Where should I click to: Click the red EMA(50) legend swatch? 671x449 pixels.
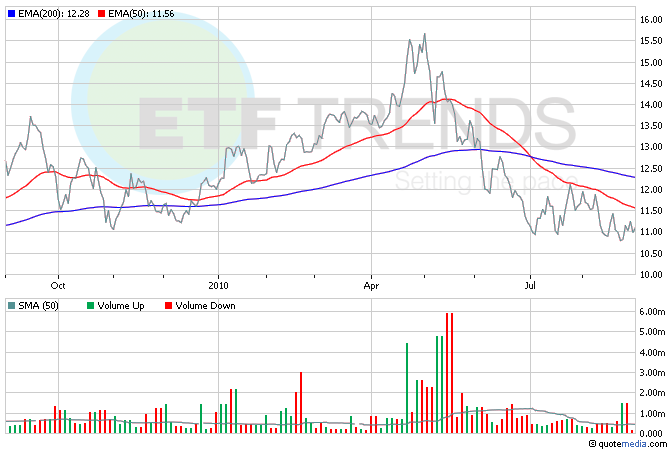pyautogui.click(x=101, y=14)
